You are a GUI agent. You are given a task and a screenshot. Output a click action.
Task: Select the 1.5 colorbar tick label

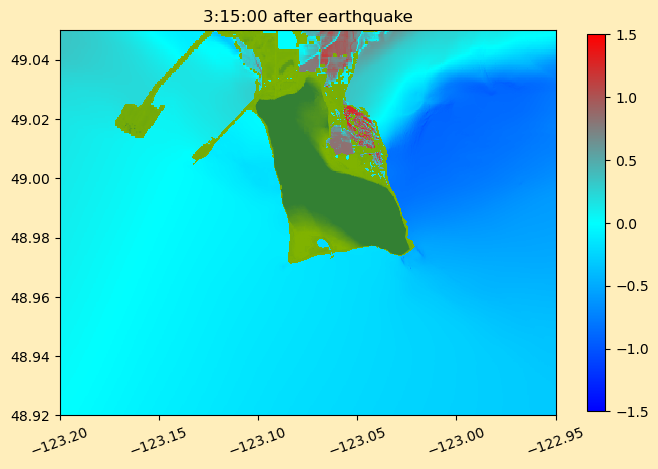pyautogui.click(x=626, y=35)
